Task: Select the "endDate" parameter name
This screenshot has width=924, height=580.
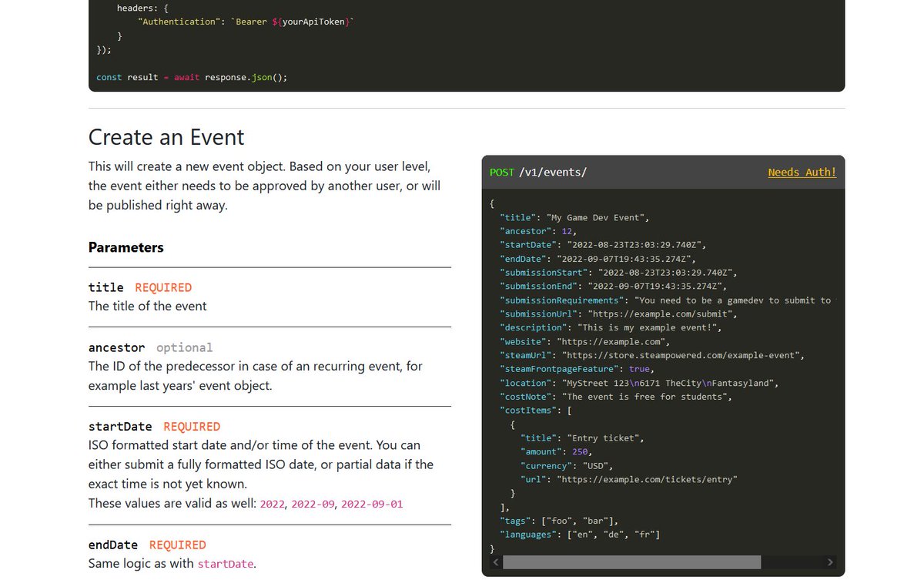Action: (x=113, y=545)
